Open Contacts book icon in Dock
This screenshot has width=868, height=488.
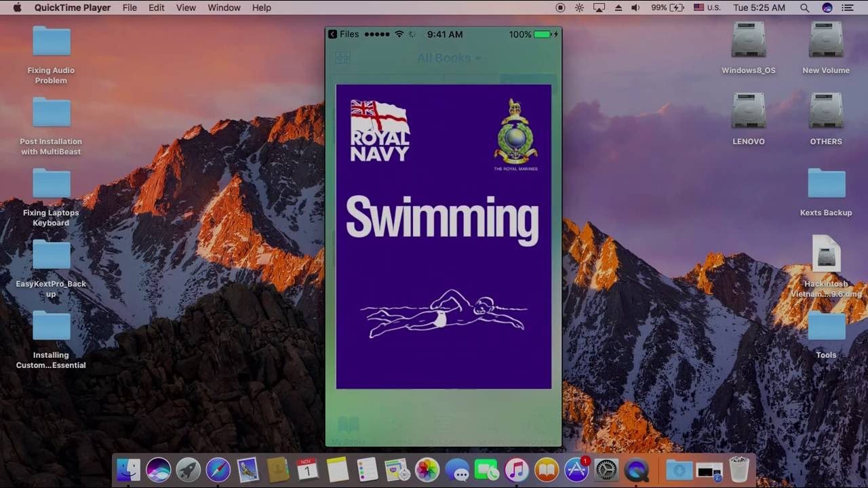pos(278,470)
